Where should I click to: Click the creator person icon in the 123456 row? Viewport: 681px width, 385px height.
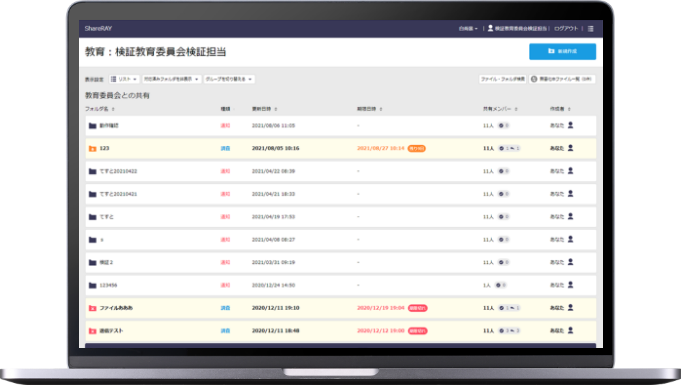tap(571, 285)
